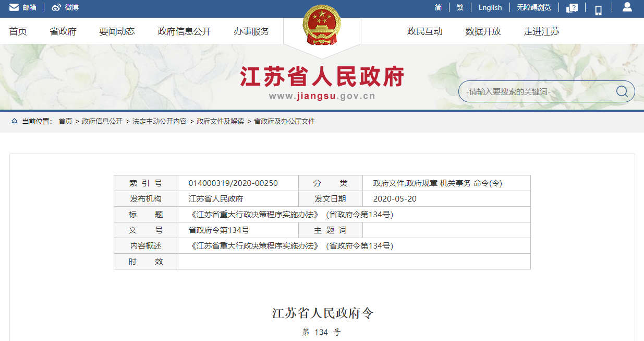Viewport: 644px width, 341px height.
Task: Switch to simplified Chinese 简
Action: pyautogui.click(x=439, y=7)
